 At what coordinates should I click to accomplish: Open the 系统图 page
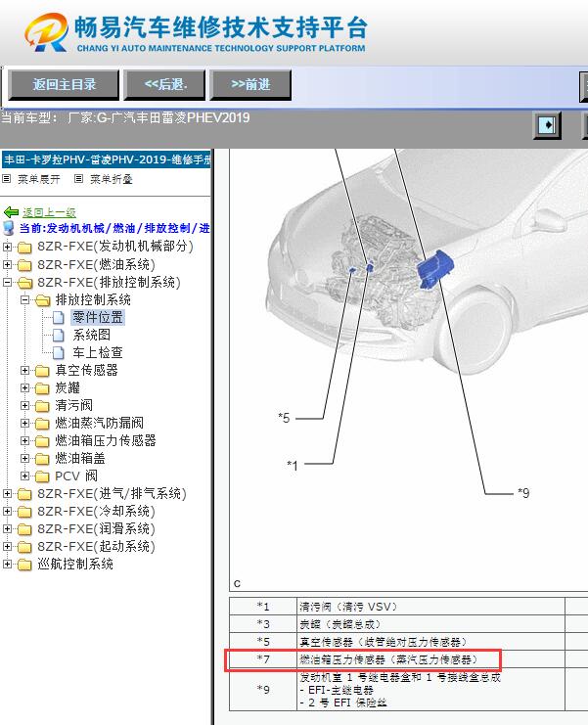92,335
